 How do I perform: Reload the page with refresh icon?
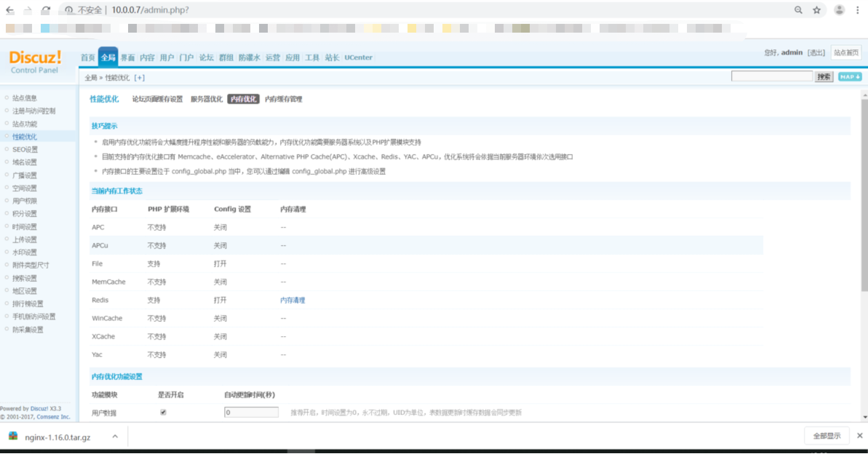46,10
